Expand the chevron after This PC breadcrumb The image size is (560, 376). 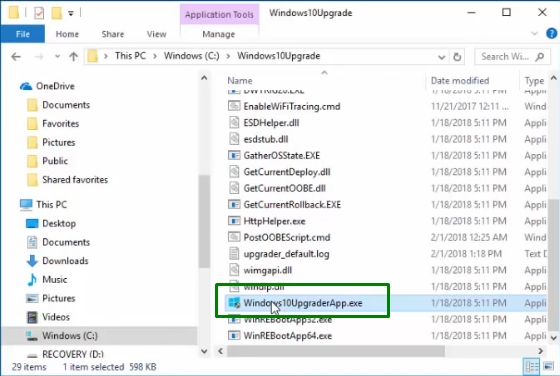pos(155,56)
